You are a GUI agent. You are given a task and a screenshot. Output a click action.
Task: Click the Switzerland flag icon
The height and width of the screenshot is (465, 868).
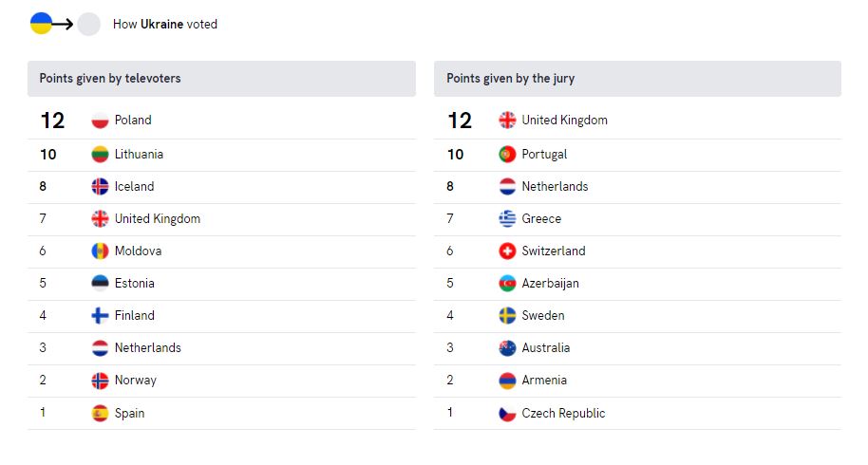pos(508,251)
